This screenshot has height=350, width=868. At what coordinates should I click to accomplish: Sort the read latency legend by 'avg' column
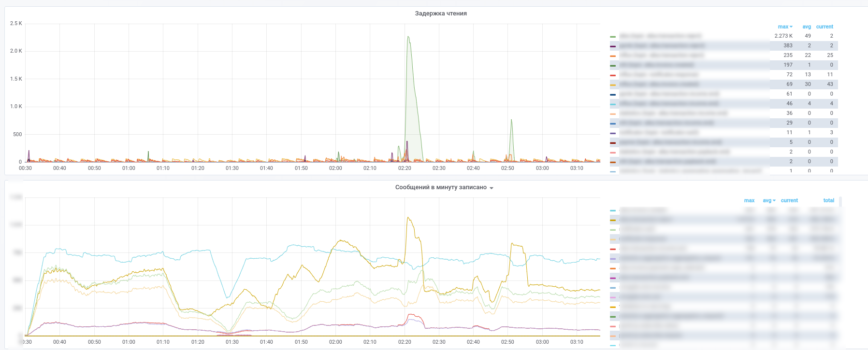point(807,27)
